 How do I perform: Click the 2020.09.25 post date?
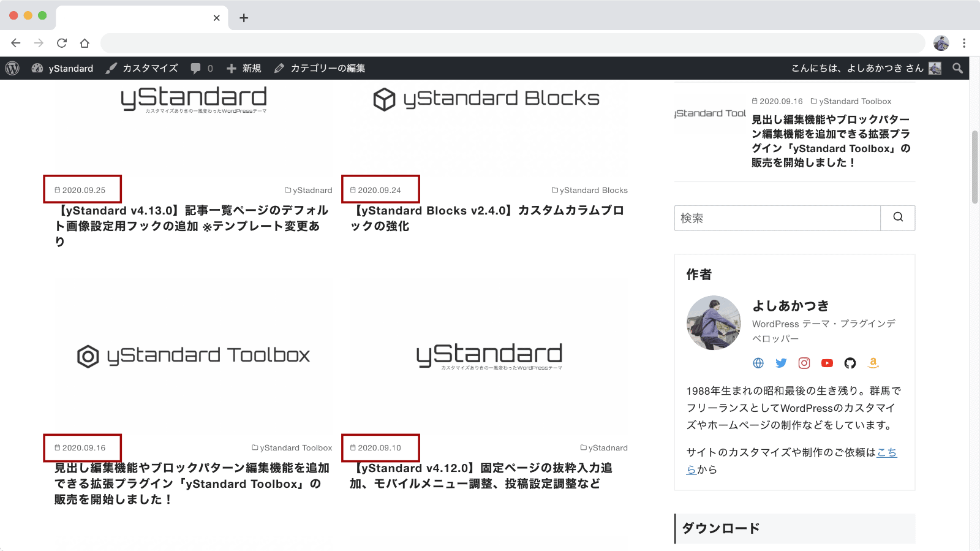[x=80, y=190]
